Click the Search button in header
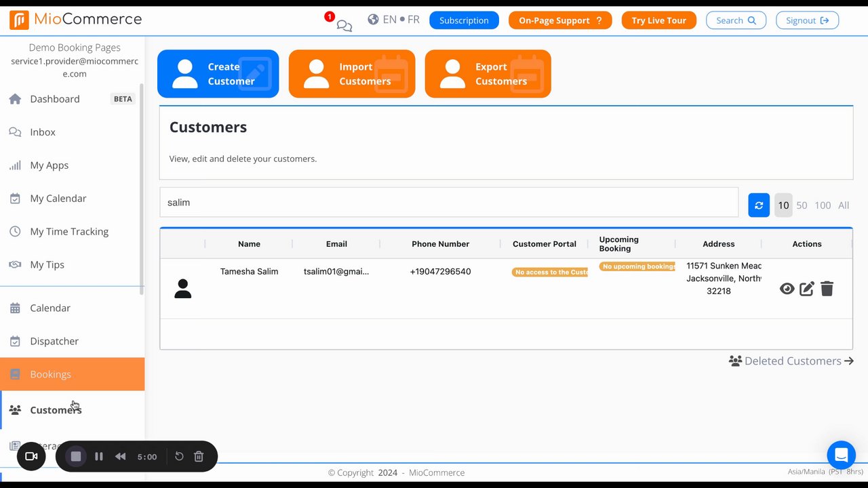Image resolution: width=868 pixels, height=488 pixels. 736,20
